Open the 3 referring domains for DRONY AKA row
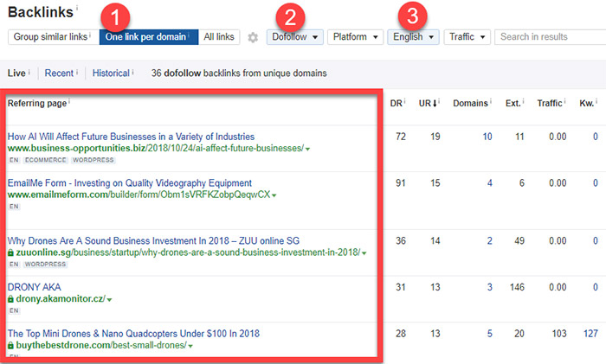 (490, 287)
